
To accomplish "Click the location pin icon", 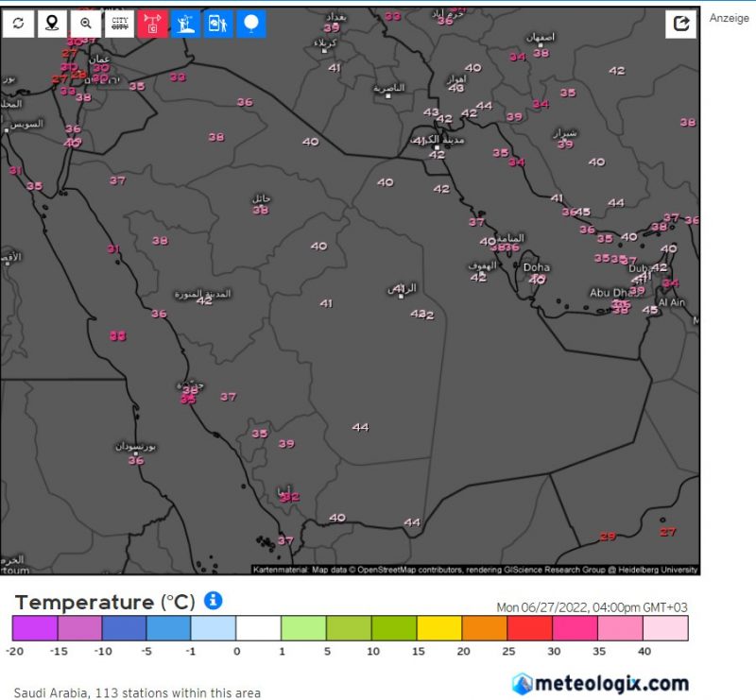I will coord(52,24).
